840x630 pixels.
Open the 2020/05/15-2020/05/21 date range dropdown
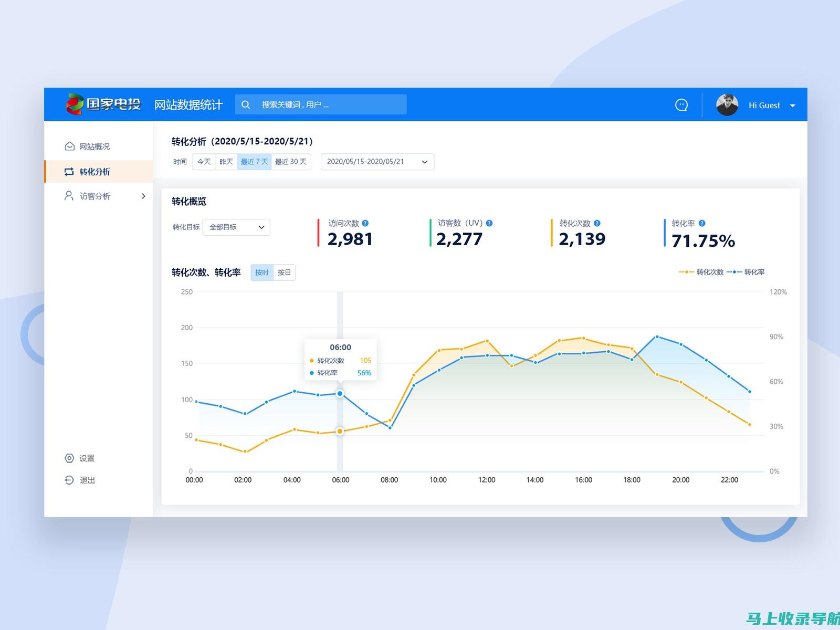click(x=377, y=162)
